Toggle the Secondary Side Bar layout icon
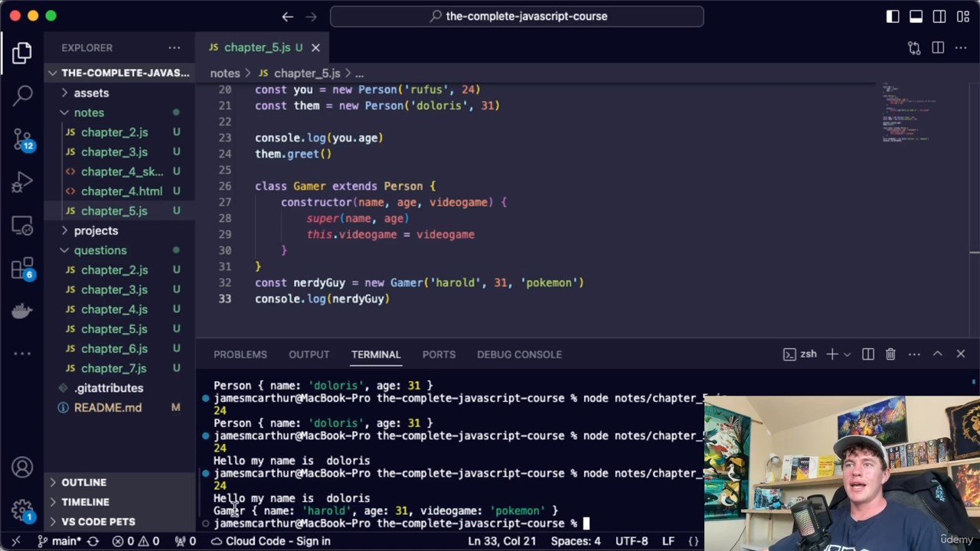 (939, 16)
